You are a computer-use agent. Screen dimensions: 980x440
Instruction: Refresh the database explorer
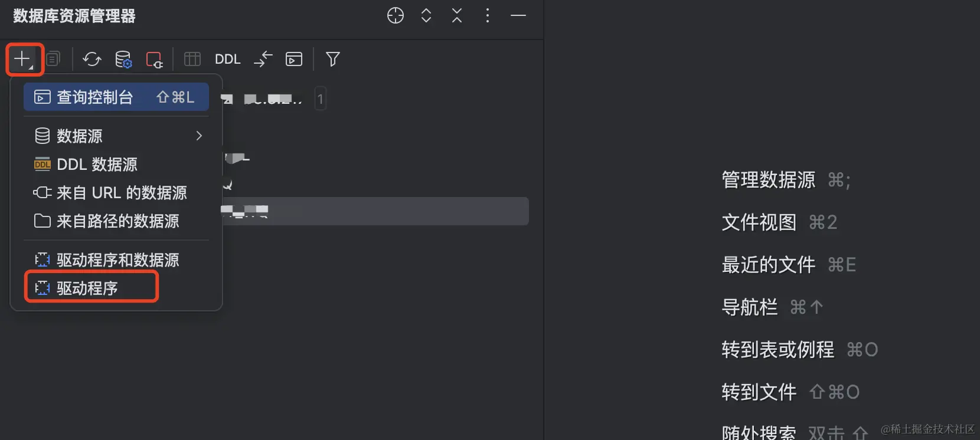click(92, 59)
